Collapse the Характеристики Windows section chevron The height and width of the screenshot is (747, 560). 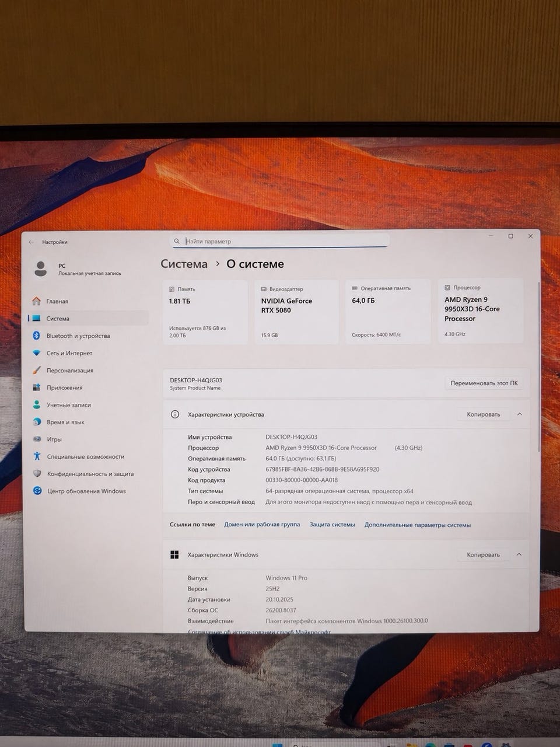click(519, 554)
